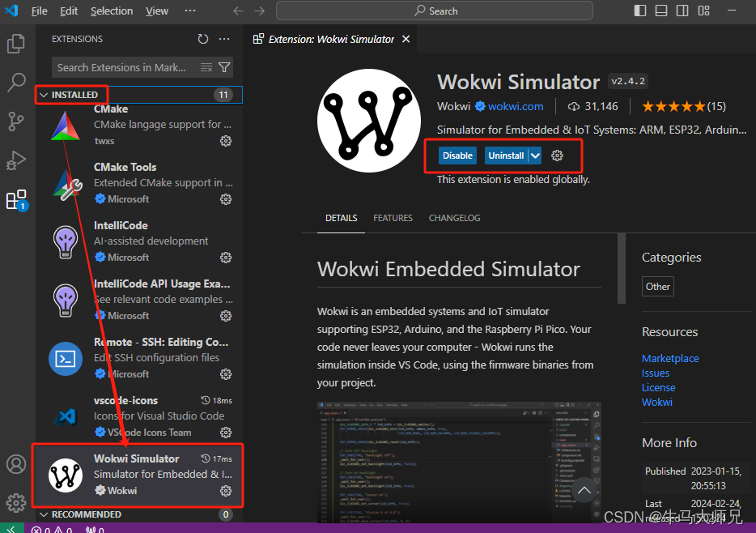Screen dimensions: 756x533
Task: Toggle the bottom panel layout icon
Action: pos(661,11)
